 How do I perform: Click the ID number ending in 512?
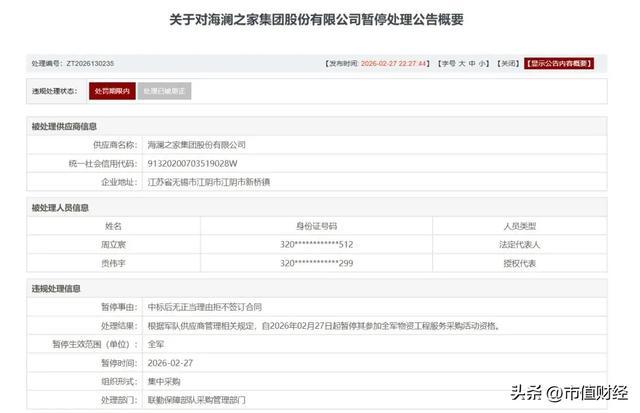tap(316, 244)
